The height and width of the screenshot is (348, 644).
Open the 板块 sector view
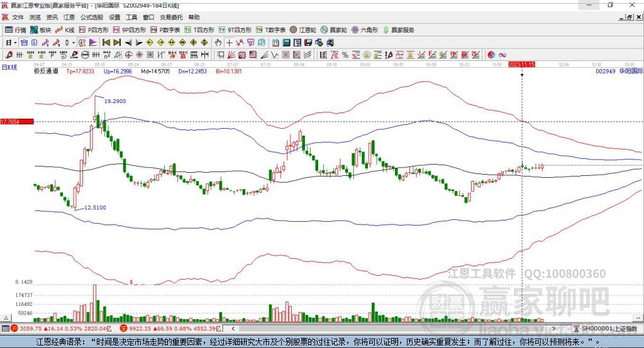point(41,30)
